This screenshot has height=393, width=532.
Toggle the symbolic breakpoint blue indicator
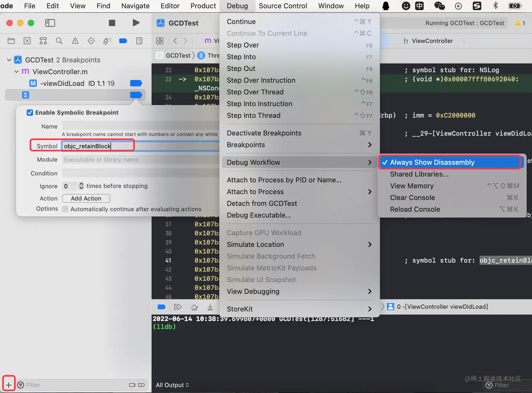click(136, 95)
